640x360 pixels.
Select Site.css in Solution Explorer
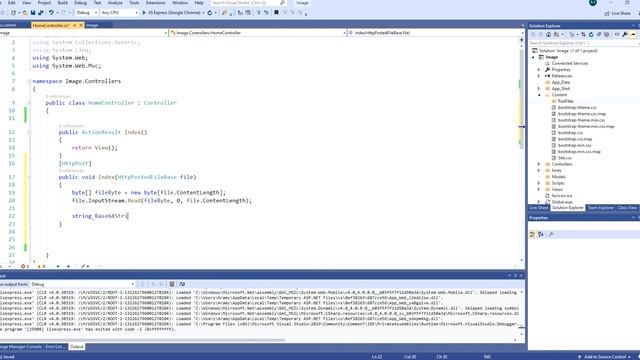(x=564, y=158)
